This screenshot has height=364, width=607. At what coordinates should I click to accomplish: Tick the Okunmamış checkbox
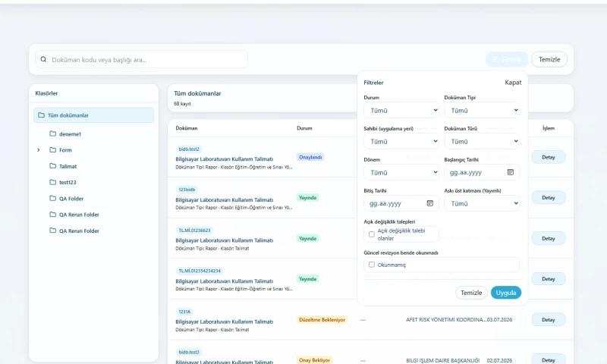tap(372, 265)
